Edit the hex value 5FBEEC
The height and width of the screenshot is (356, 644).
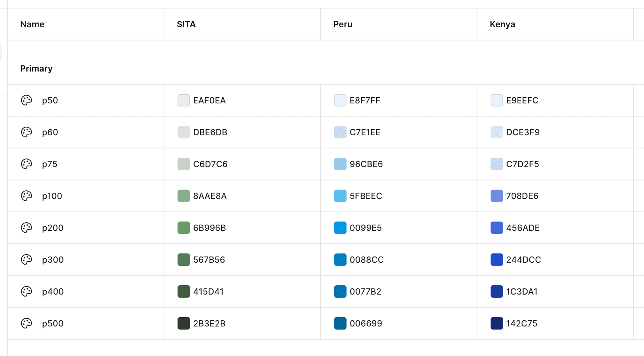coord(366,196)
